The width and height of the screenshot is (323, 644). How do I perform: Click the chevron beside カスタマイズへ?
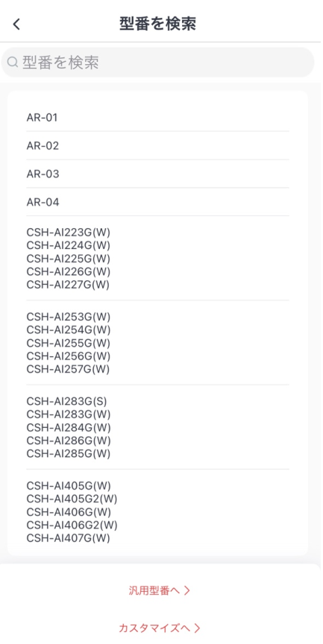pyautogui.click(x=197, y=628)
